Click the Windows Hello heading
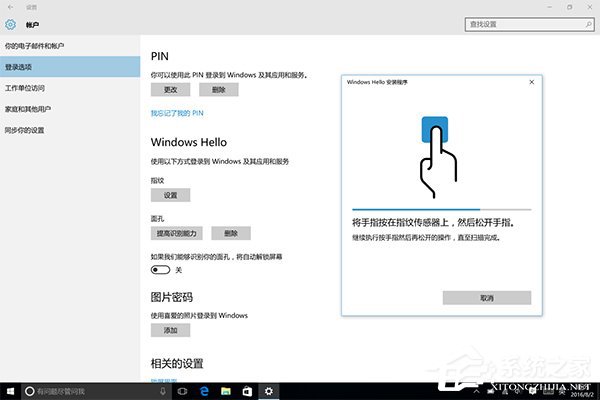 pos(189,142)
